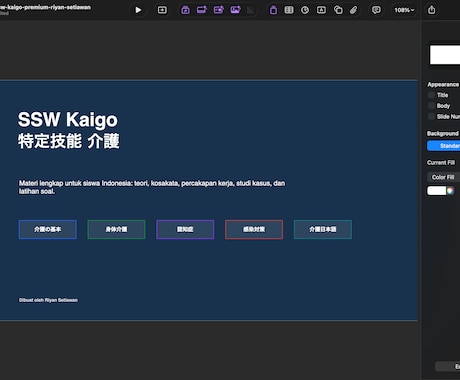Click the white fill color swatch
Image resolution: width=460 pixels, height=380 pixels.
click(437, 191)
